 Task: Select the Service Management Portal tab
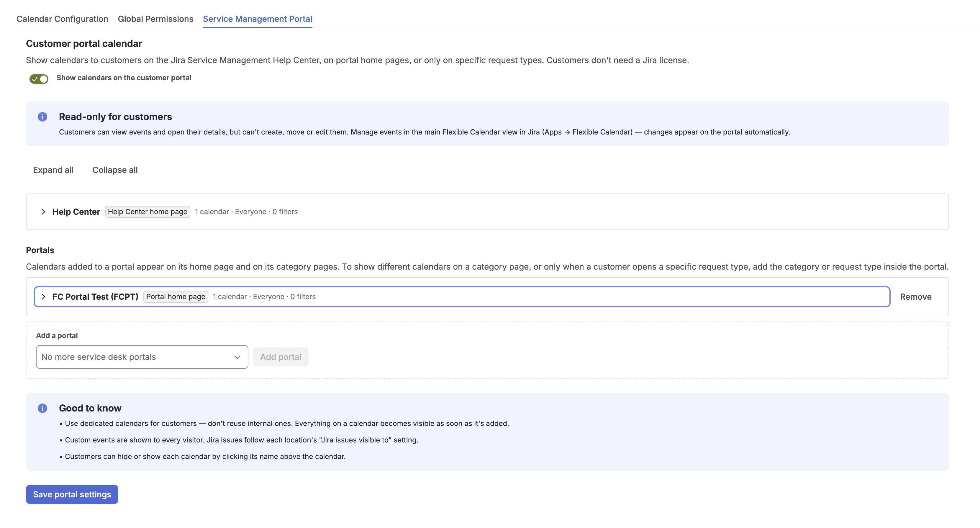point(258,19)
